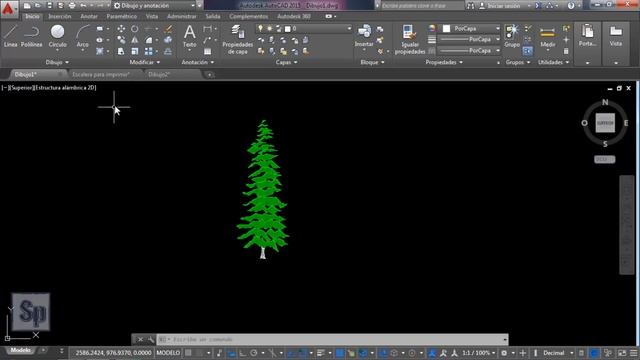
Task: Toggle grid display in status bar
Action: (188, 353)
